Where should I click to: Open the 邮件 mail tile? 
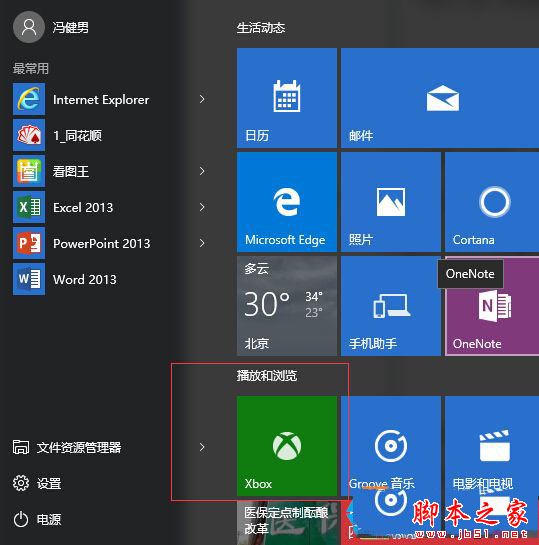440,98
